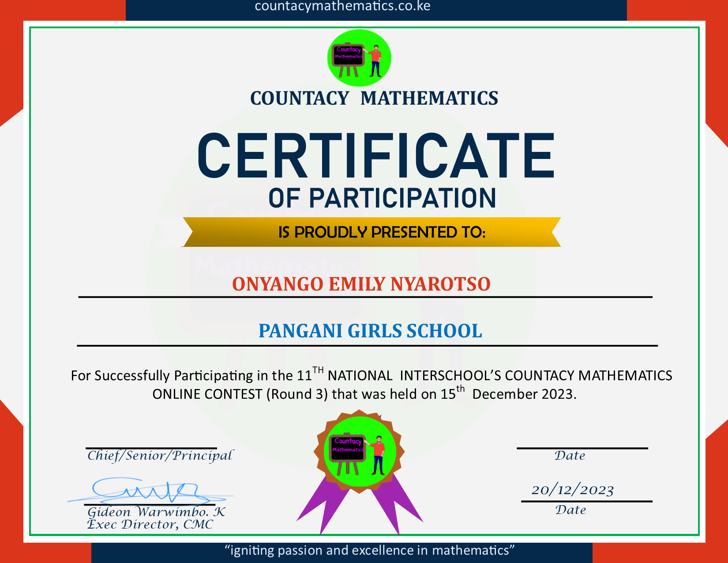Click the issued date 20/12/2023
The height and width of the screenshot is (563, 728).
[572, 490]
